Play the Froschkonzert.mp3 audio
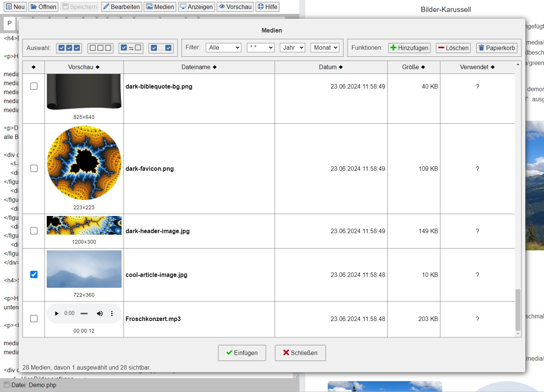The width and height of the screenshot is (544, 392). pos(56,314)
